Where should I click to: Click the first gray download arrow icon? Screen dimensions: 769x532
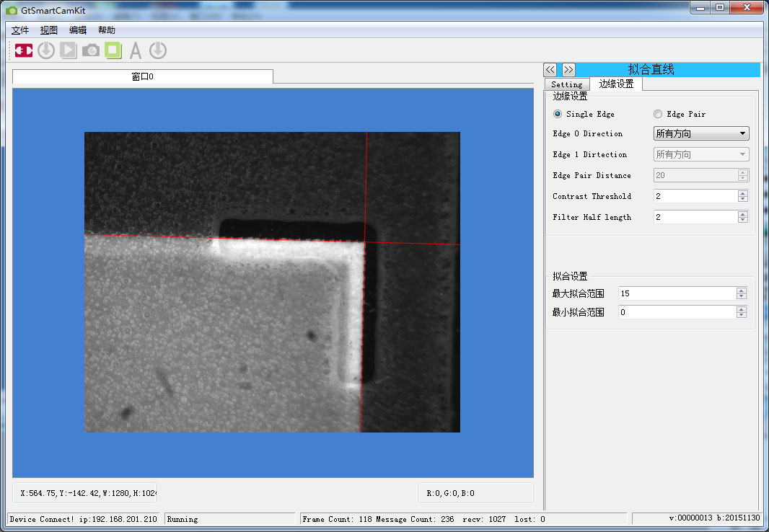[46, 50]
